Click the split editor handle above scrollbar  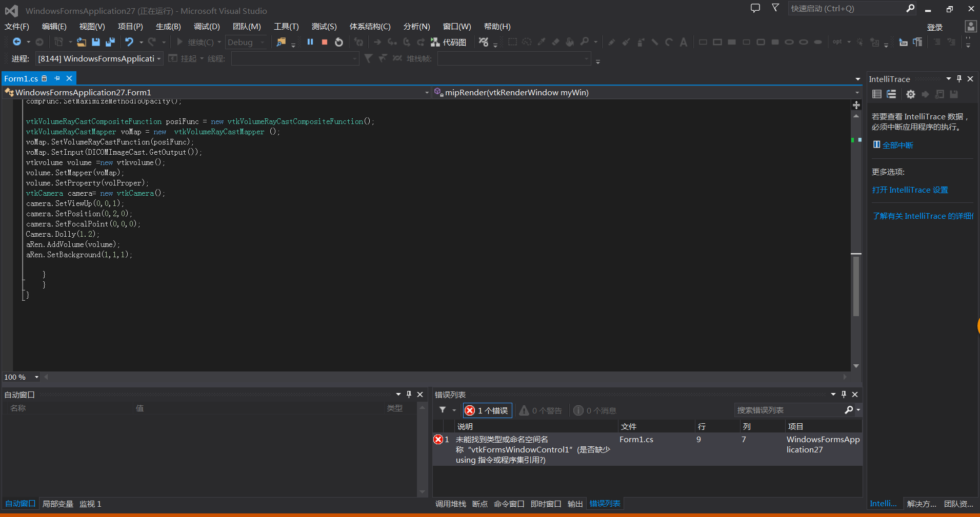(x=856, y=105)
